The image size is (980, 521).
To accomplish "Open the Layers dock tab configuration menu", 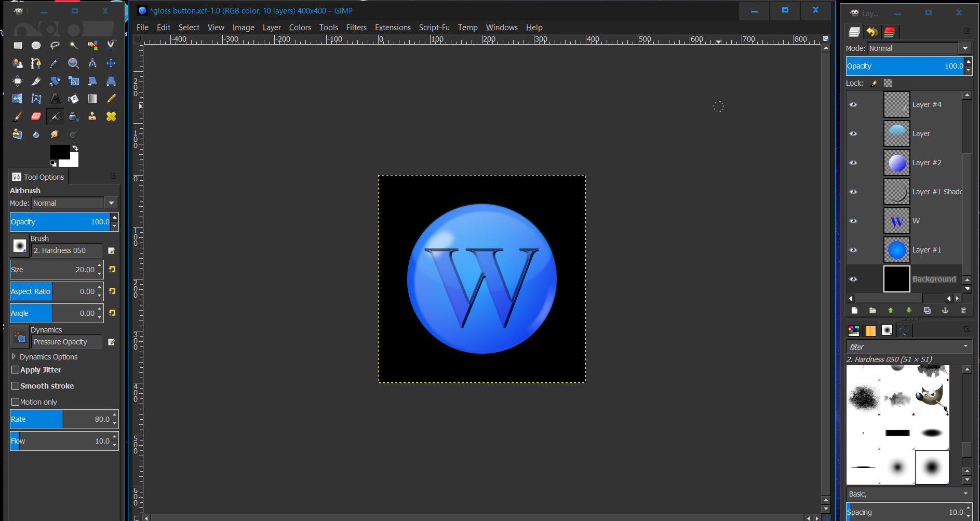I will pos(967,31).
